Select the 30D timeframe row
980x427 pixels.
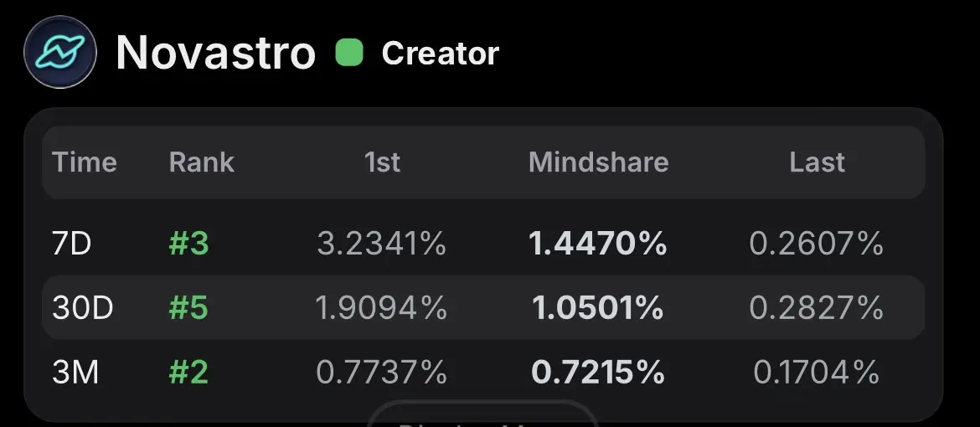coord(483,307)
